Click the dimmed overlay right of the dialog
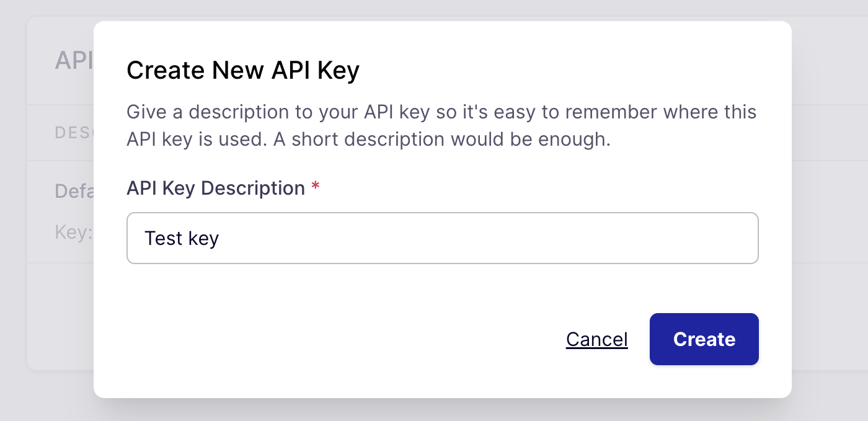Image resolution: width=868 pixels, height=421 pixels. pyautogui.click(x=831, y=211)
